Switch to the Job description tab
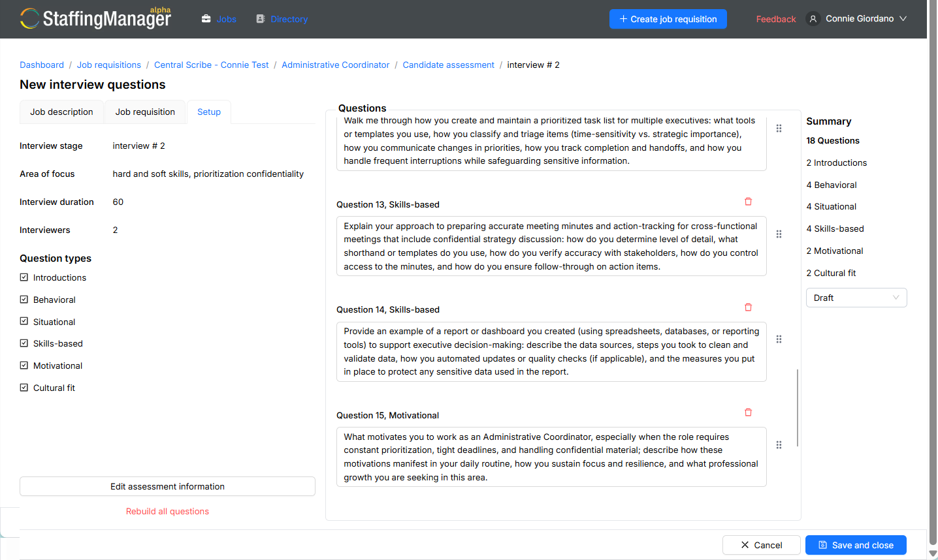 pyautogui.click(x=61, y=112)
